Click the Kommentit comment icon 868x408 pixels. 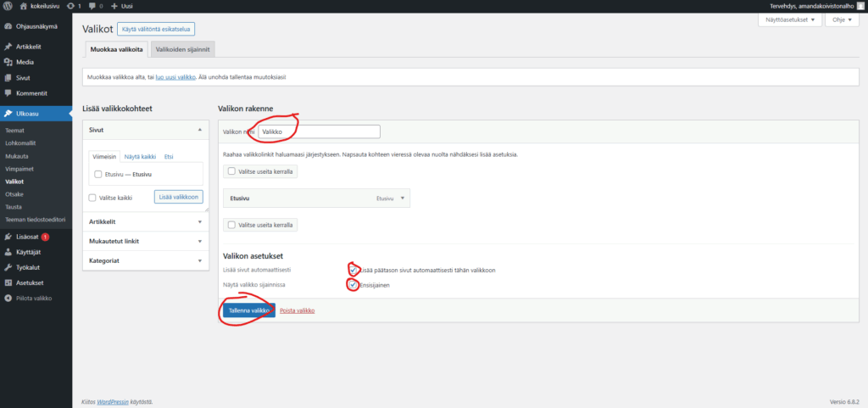coord(8,93)
